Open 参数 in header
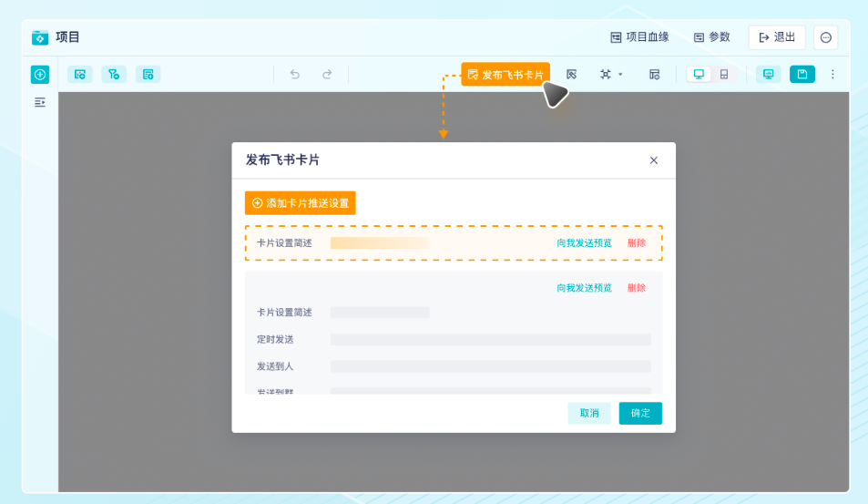 point(712,37)
